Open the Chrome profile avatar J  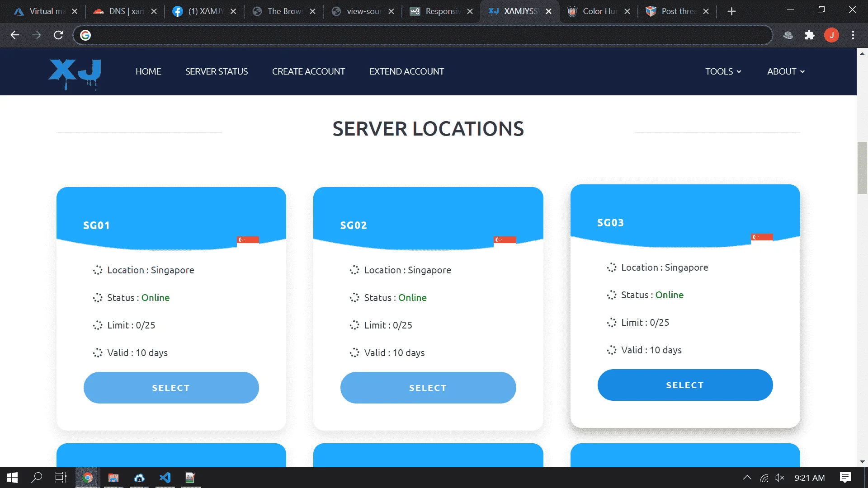(x=831, y=35)
